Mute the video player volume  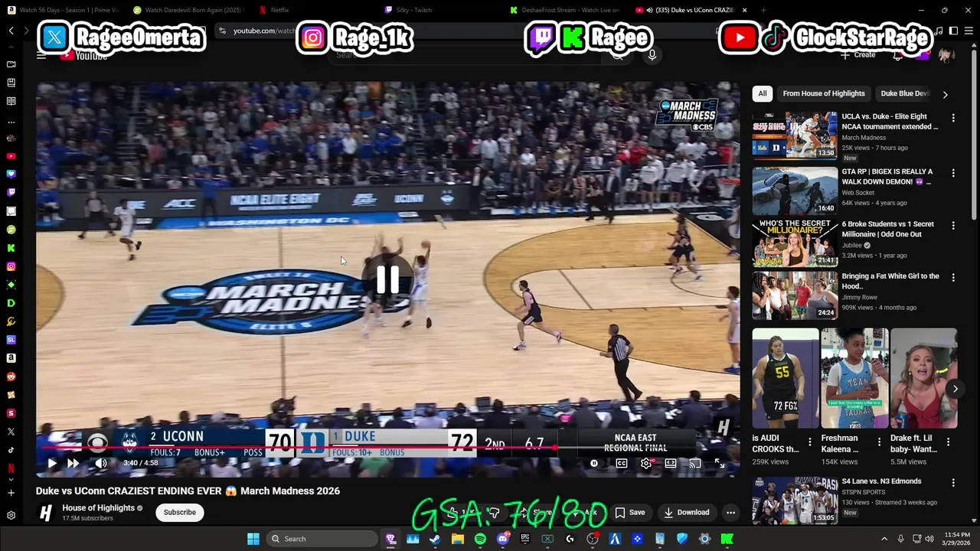coord(101,463)
